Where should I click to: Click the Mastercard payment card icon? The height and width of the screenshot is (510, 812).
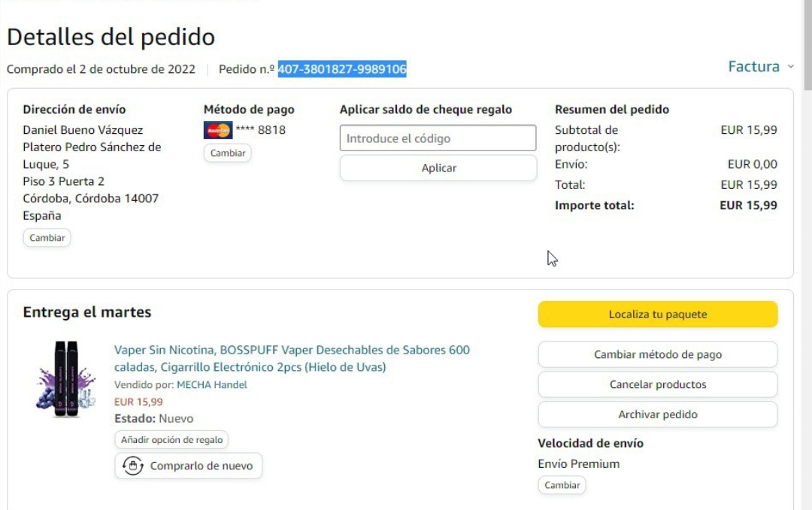(x=218, y=130)
